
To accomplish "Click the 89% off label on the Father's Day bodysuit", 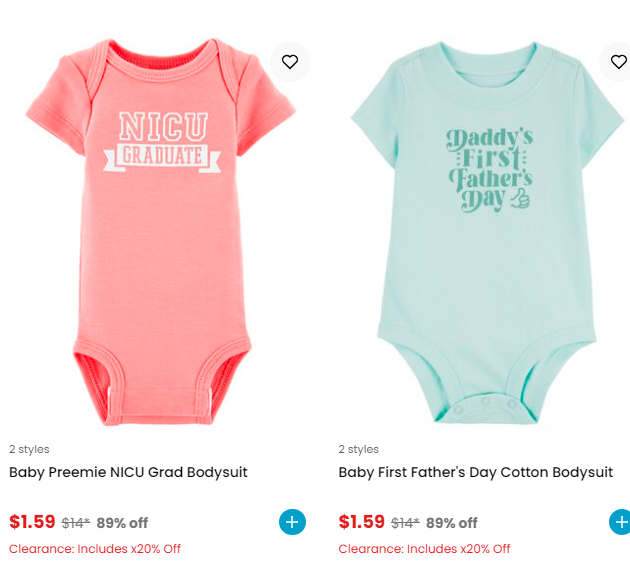I will coord(452,523).
